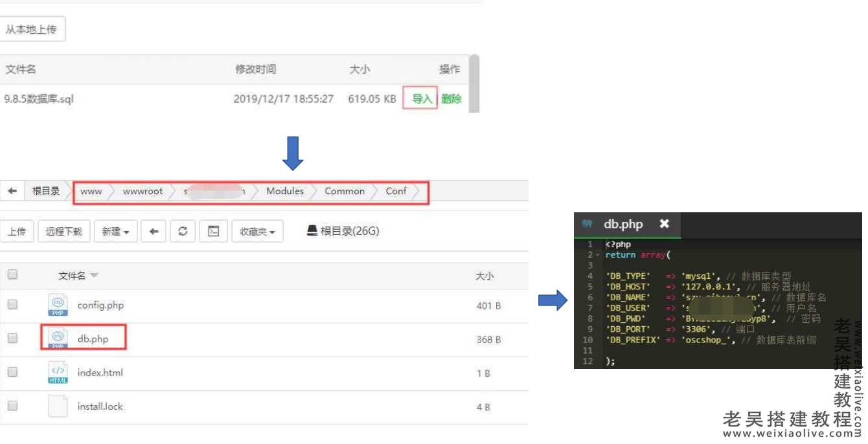Open the Modules folder in the breadcrumb path
Screen dimensions: 868x444
[285, 191]
